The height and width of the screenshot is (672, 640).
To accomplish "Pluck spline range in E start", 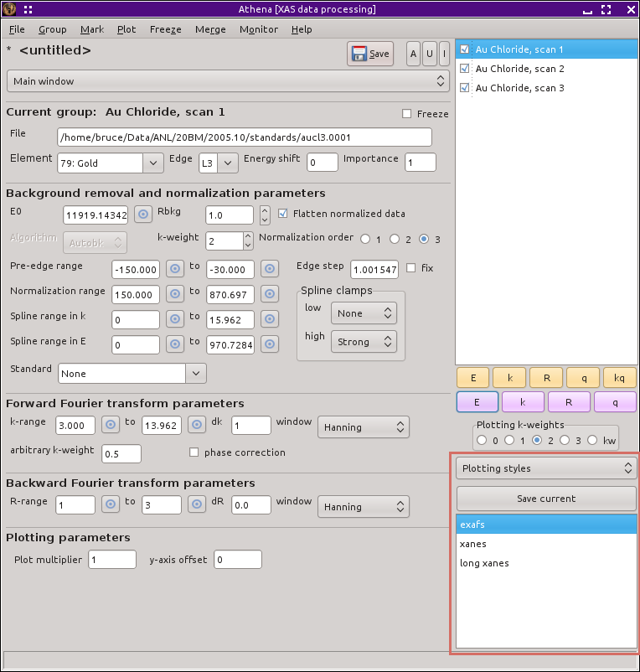I will pyautogui.click(x=175, y=344).
